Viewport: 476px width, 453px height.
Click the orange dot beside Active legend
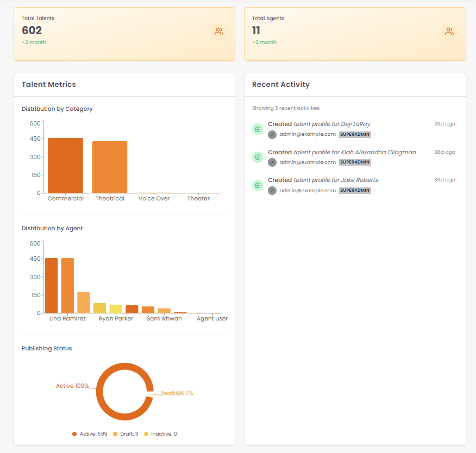coord(74,433)
